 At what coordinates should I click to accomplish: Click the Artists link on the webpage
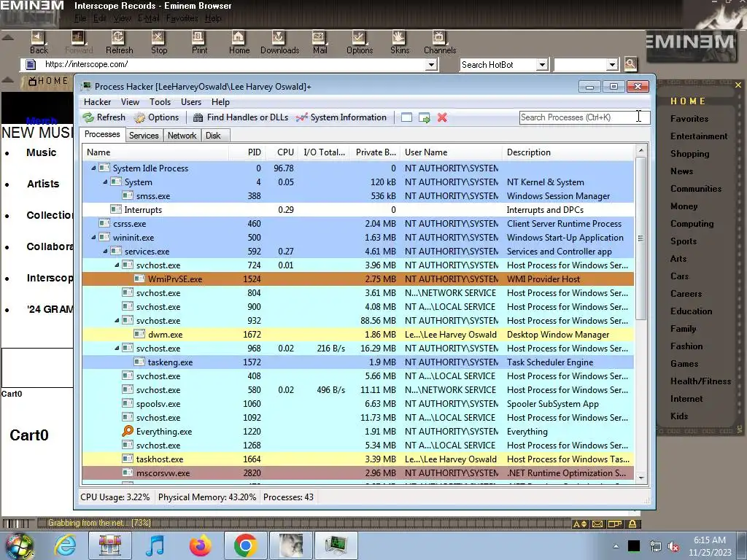(x=43, y=184)
